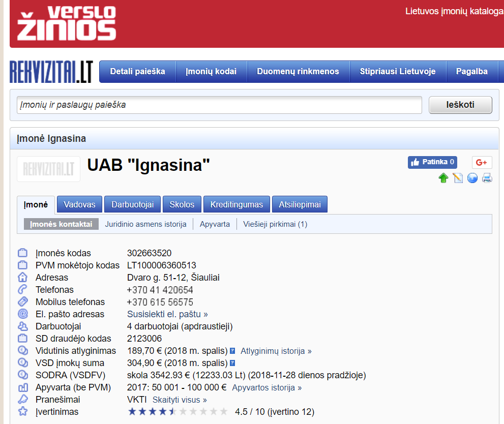The width and height of the screenshot is (504, 424).
Task: Rate company using the star rating bar
Action: (178, 411)
